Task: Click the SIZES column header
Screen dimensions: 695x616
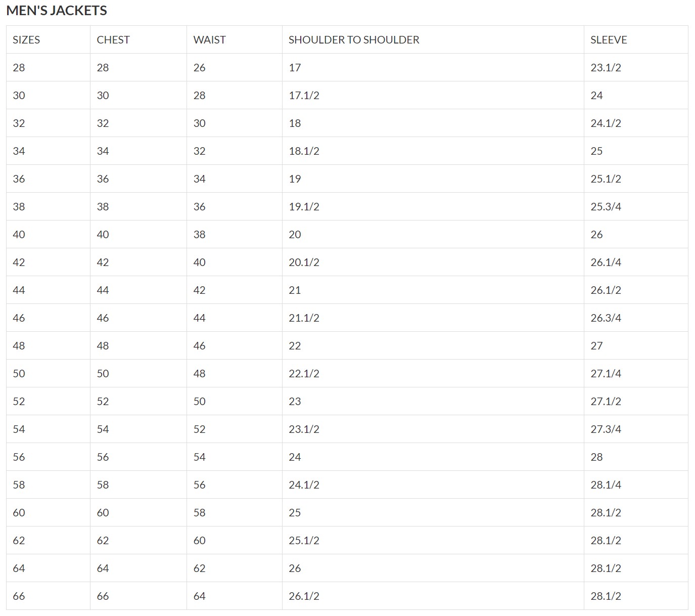Action: (x=26, y=40)
